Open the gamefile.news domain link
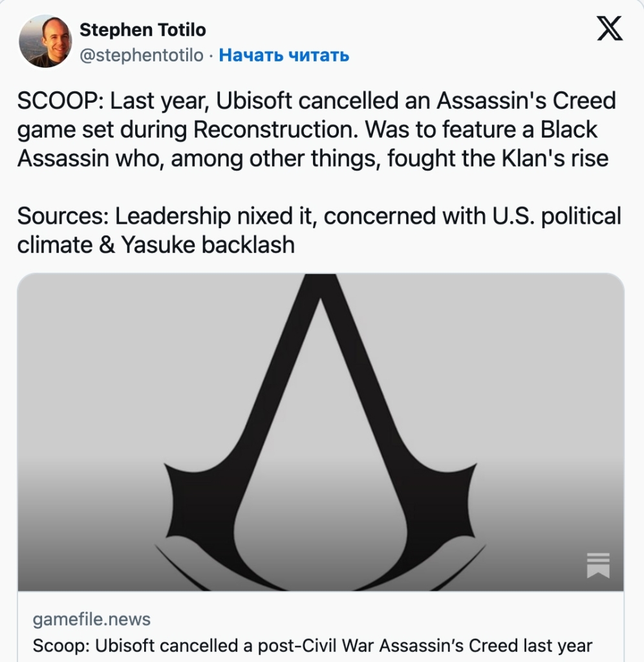Image resolution: width=644 pixels, height=662 pixels. pos(91,619)
